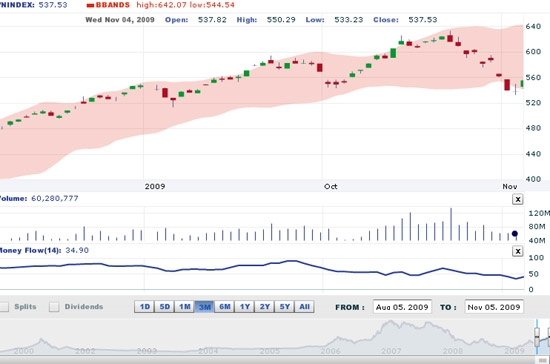Click the BBANDS indicator legend
Screen dimensions: 550x364
[108, 5]
